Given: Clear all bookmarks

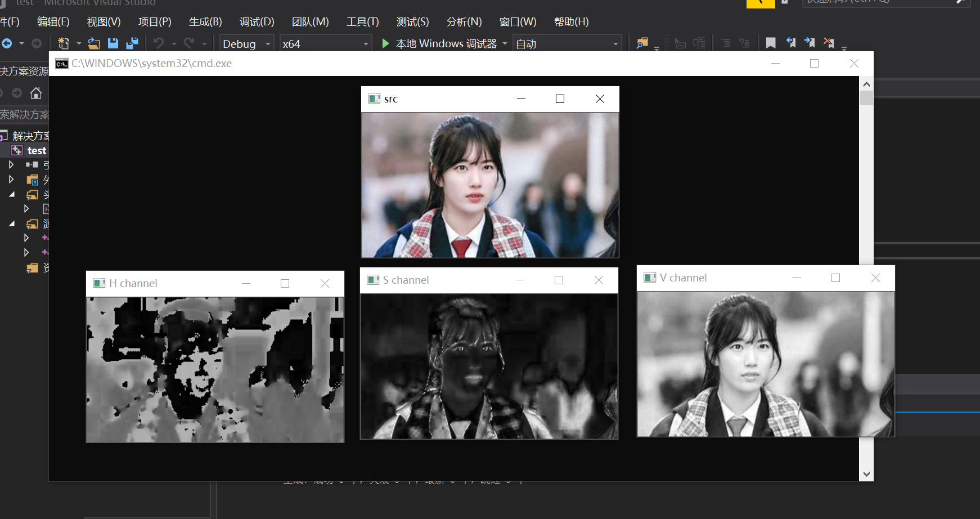Looking at the screenshot, I should pos(829,42).
